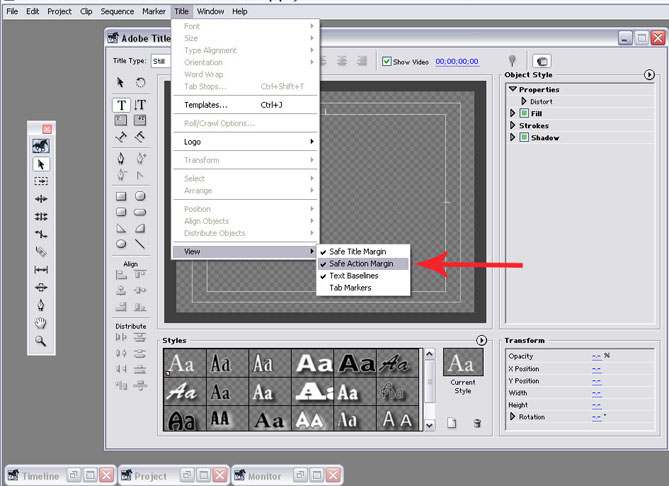Expand the Distort property

pos(523,102)
